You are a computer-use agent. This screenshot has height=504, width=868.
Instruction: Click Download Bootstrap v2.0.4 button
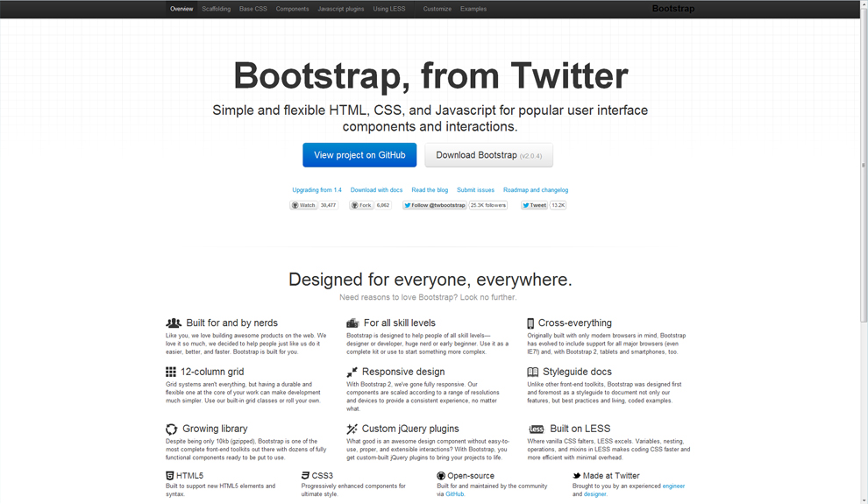click(489, 155)
